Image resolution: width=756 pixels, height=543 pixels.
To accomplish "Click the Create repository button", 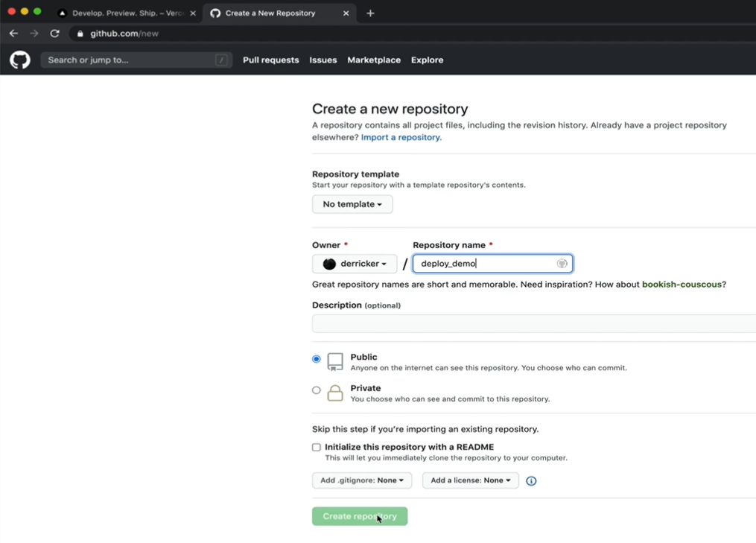I will coord(360,516).
